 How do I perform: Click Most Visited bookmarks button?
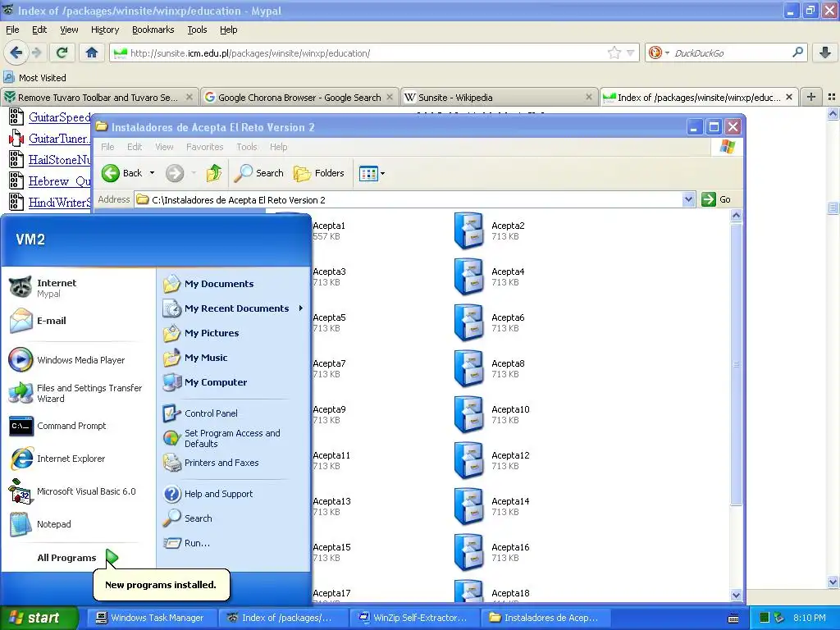pos(34,78)
